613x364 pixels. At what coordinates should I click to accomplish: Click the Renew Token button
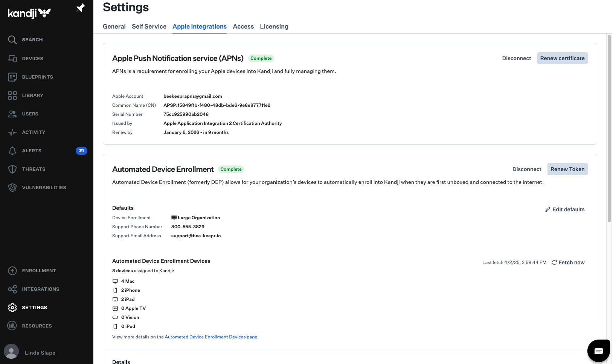pos(567,169)
